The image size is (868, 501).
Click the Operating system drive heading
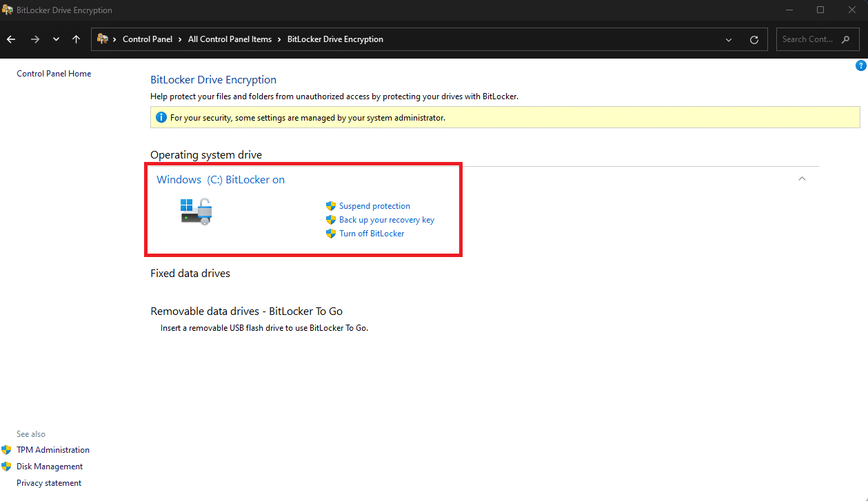(x=206, y=155)
